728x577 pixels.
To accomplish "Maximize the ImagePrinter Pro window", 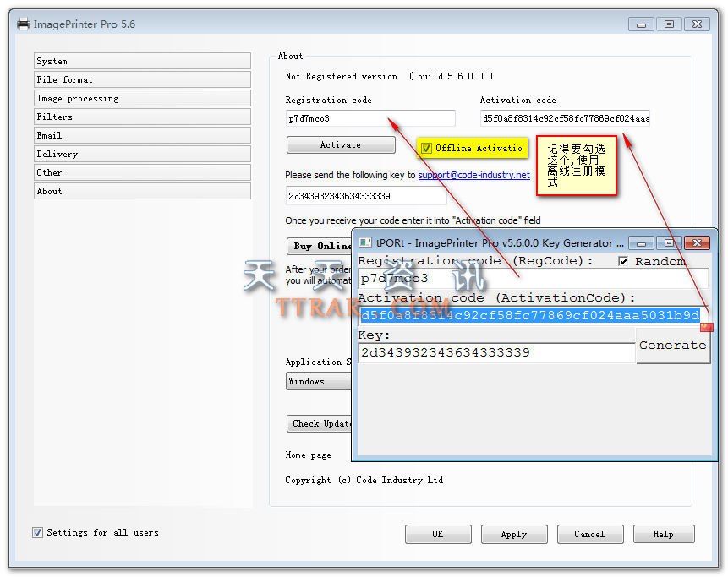I will coord(669,24).
